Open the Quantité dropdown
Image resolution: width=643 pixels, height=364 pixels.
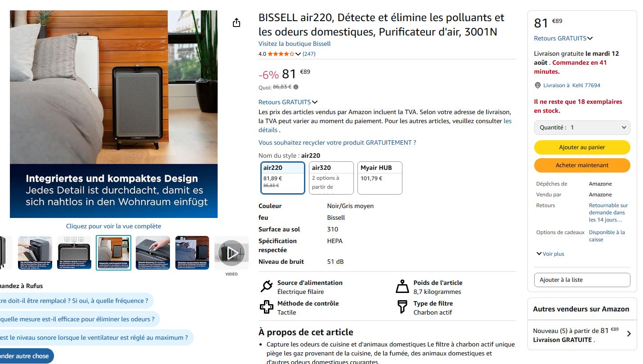(582, 128)
